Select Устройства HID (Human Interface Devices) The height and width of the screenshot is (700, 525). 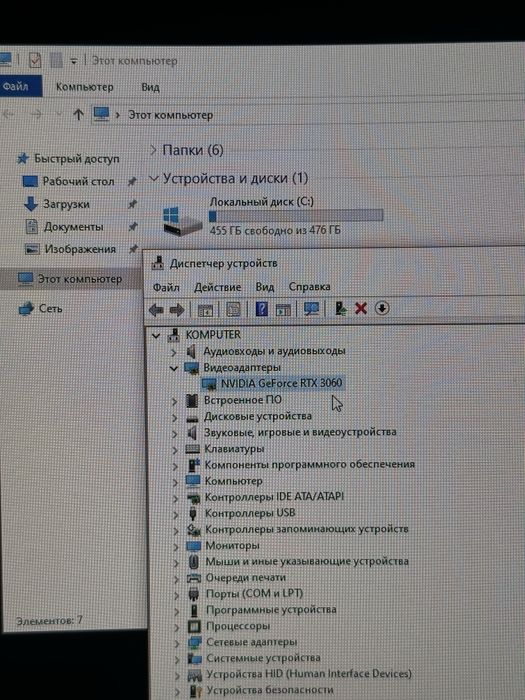coord(308,674)
